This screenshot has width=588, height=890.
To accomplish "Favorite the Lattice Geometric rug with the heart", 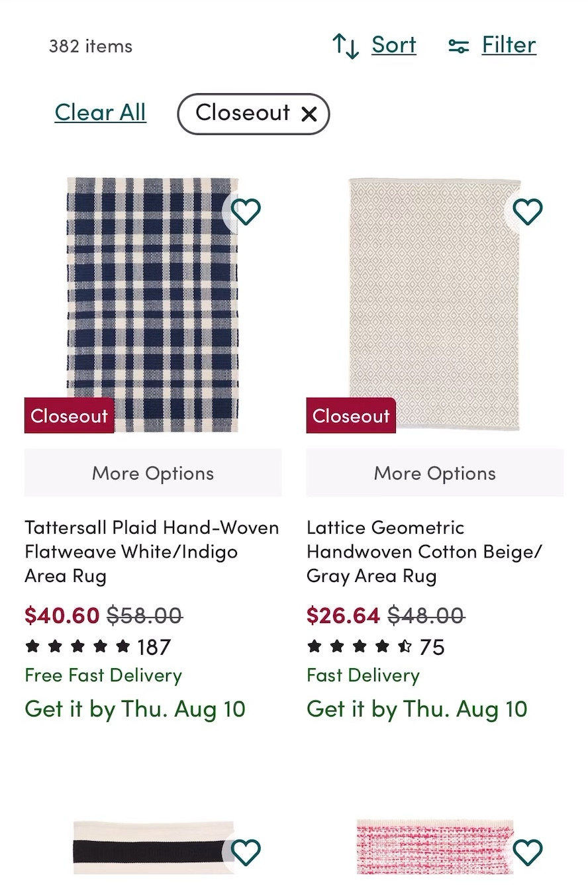I will (526, 211).
